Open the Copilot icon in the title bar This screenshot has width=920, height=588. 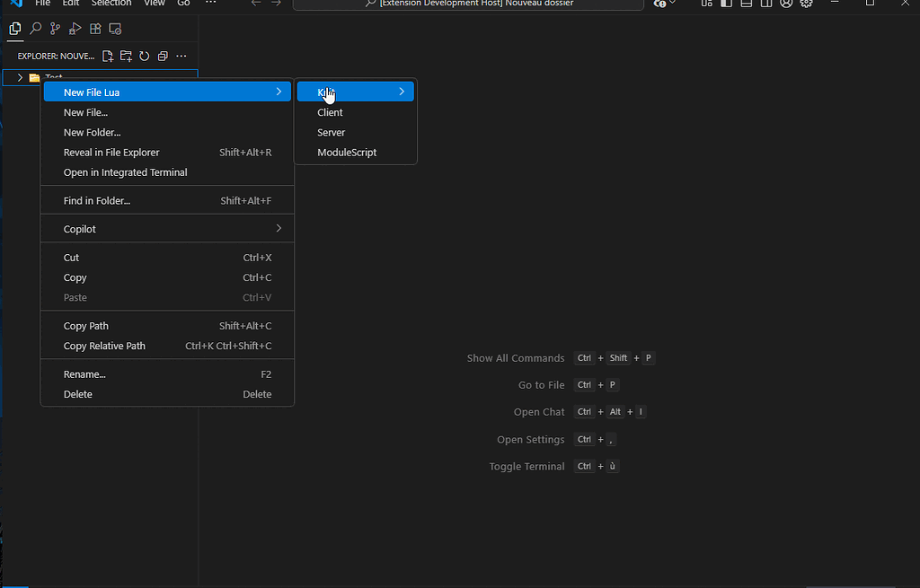(x=662, y=4)
